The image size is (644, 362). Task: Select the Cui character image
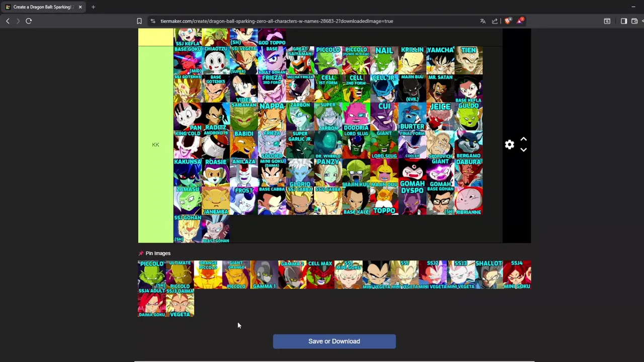point(384,117)
